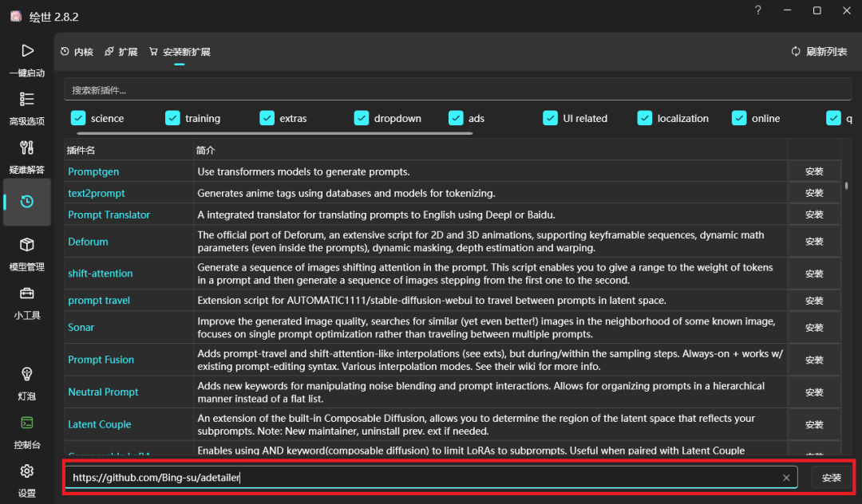The image size is (862, 504).
Task: Open troubleshooting wrench icon in sidebar
Action: 27,148
